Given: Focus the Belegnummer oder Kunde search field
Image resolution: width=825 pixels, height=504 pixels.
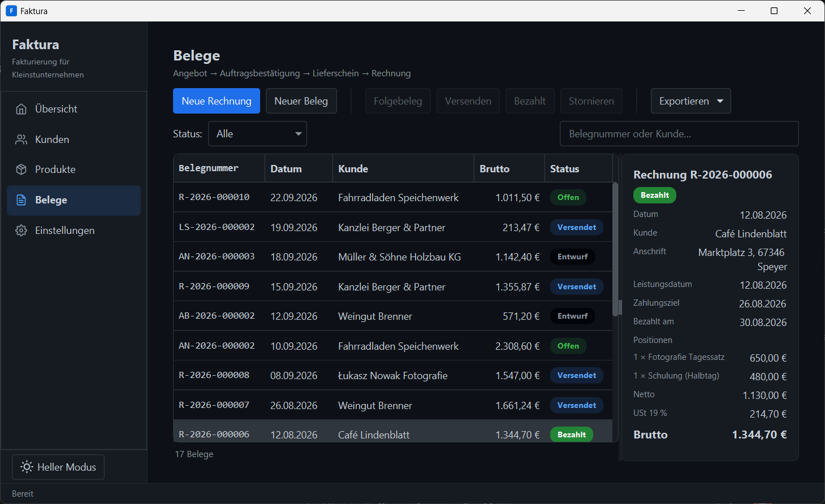Looking at the screenshot, I should pos(679,134).
